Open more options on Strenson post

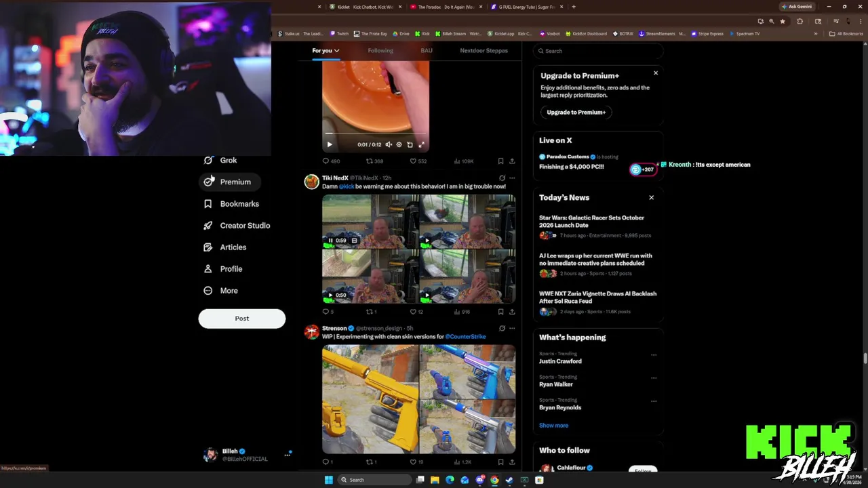tap(512, 328)
